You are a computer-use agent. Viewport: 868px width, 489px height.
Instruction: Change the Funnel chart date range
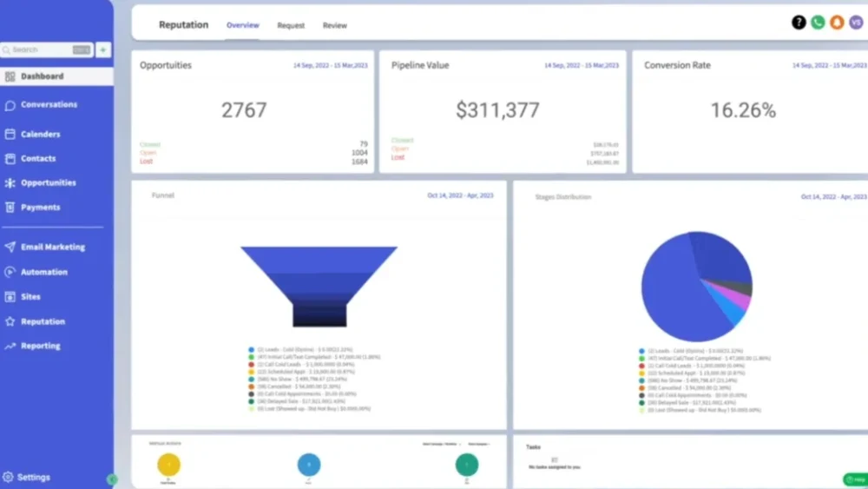click(460, 195)
